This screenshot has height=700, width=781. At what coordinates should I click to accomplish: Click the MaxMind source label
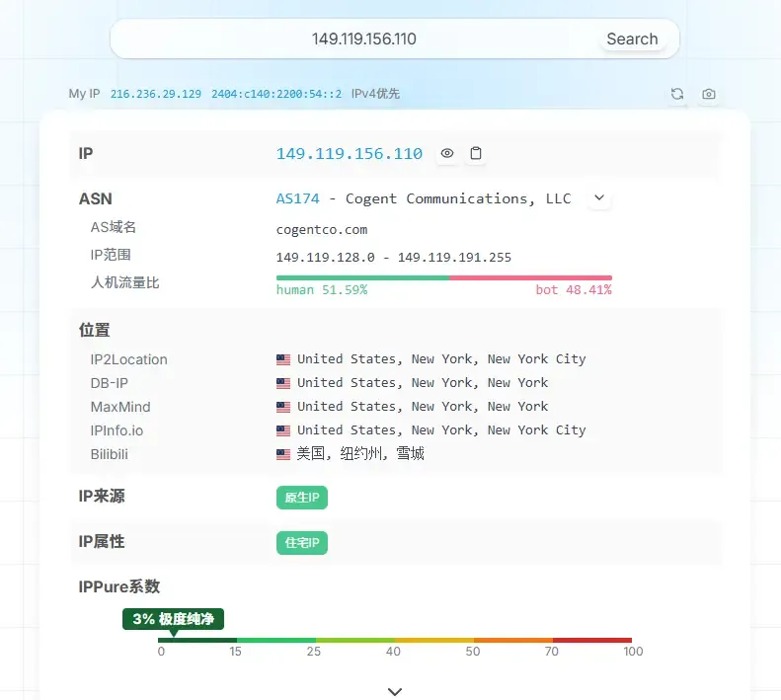click(120, 407)
